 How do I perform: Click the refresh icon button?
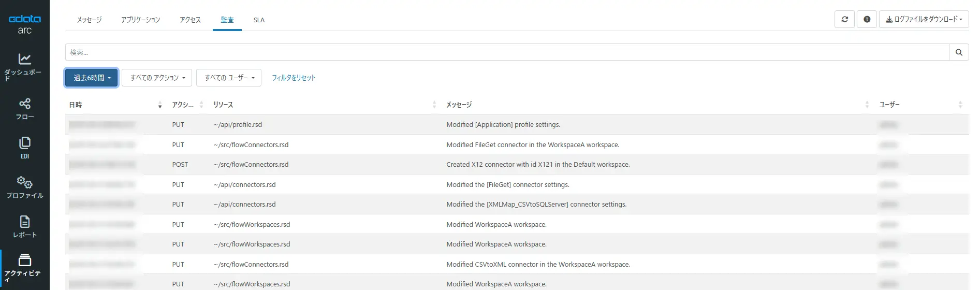coord(844,19)
